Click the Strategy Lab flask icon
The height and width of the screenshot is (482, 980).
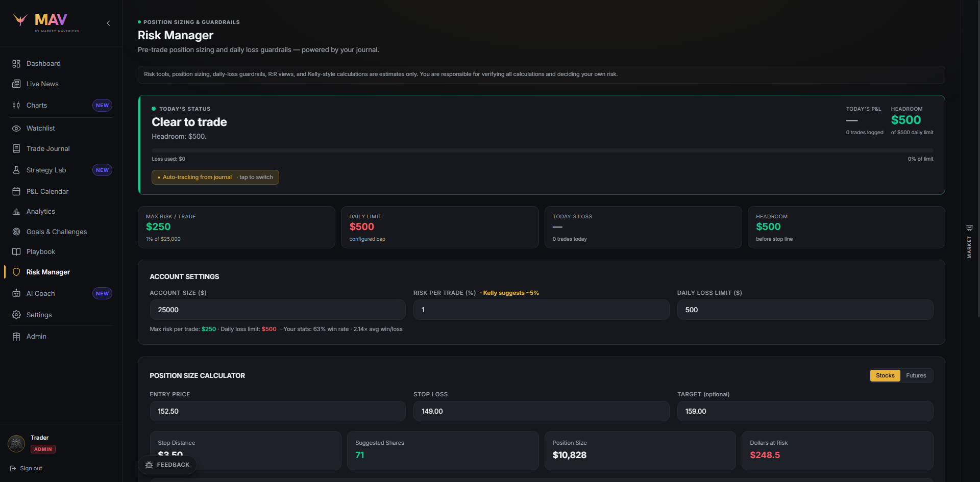click(16, 170)
